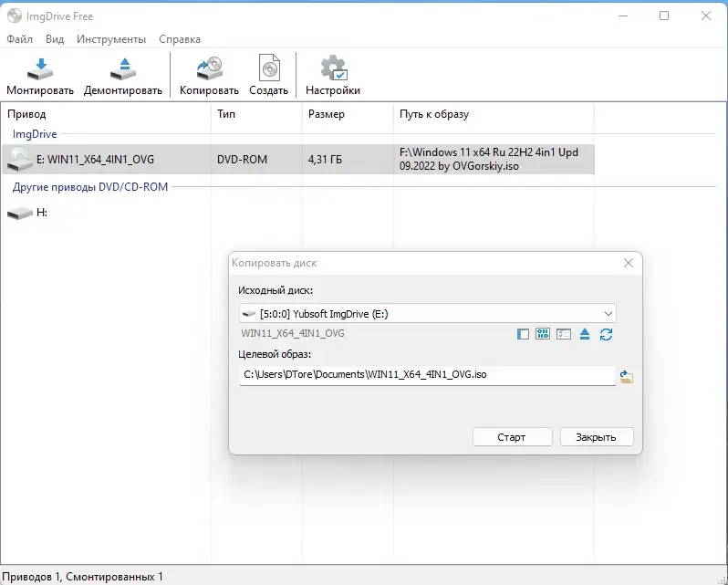Click the Копировать disc toolbar icon
The height and width of the screenshot is (585, 728).
(209, 76)
